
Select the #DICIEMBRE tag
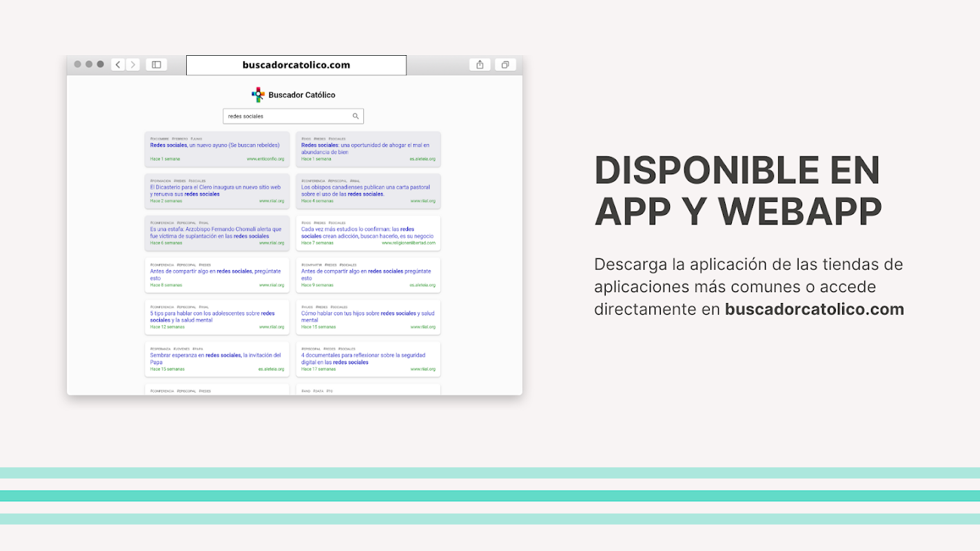pyautogui.click(x=159, y=138)
